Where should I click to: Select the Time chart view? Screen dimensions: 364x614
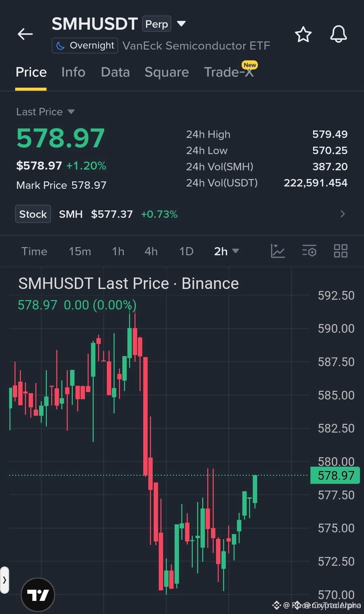point(34,251)
